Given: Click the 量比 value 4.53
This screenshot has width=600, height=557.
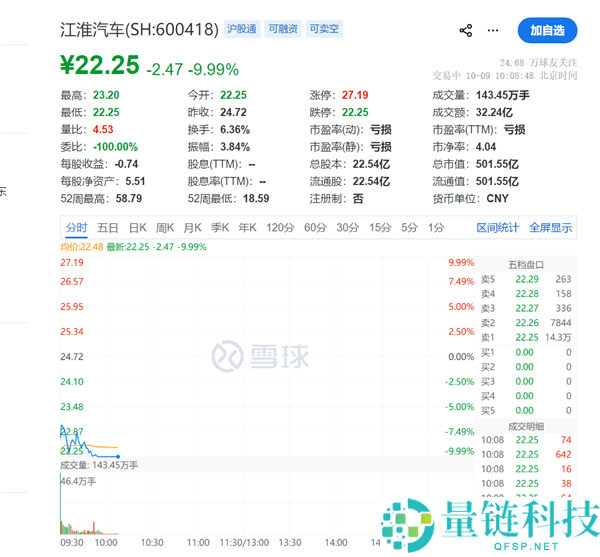Looking at the screenshot, I should click(103, 129).
